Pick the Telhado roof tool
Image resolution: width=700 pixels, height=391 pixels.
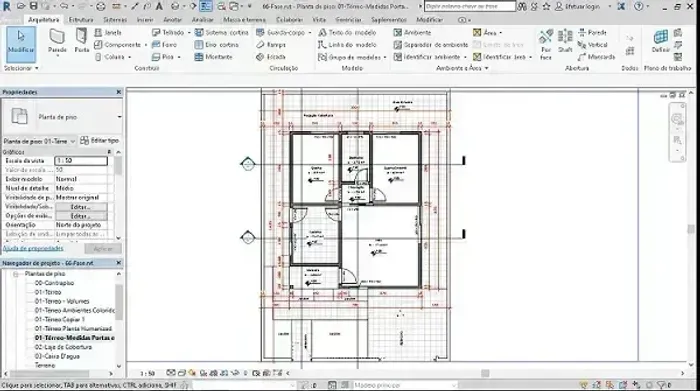click(x=168, y=33)
